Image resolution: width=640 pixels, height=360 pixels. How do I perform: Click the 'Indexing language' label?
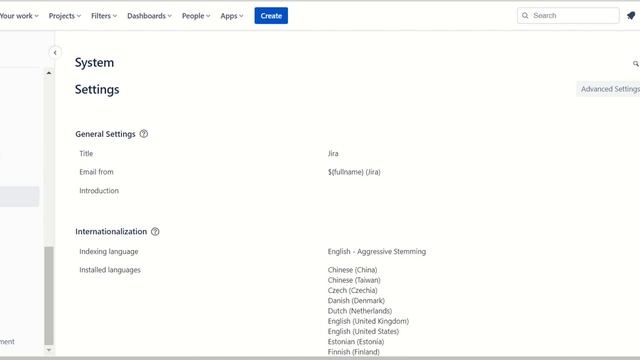(109, 251)
